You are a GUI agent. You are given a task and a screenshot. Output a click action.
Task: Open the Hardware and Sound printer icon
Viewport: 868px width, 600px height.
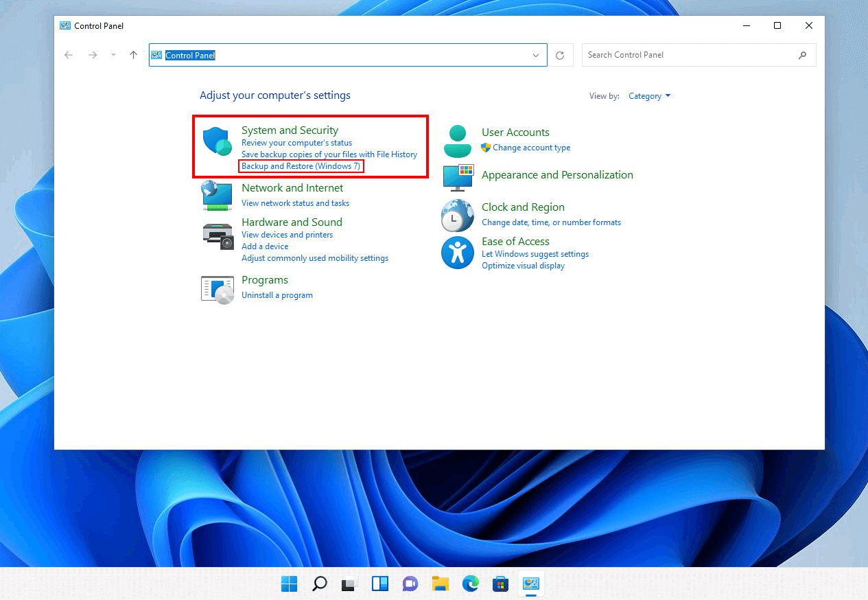tap(217, 235)
